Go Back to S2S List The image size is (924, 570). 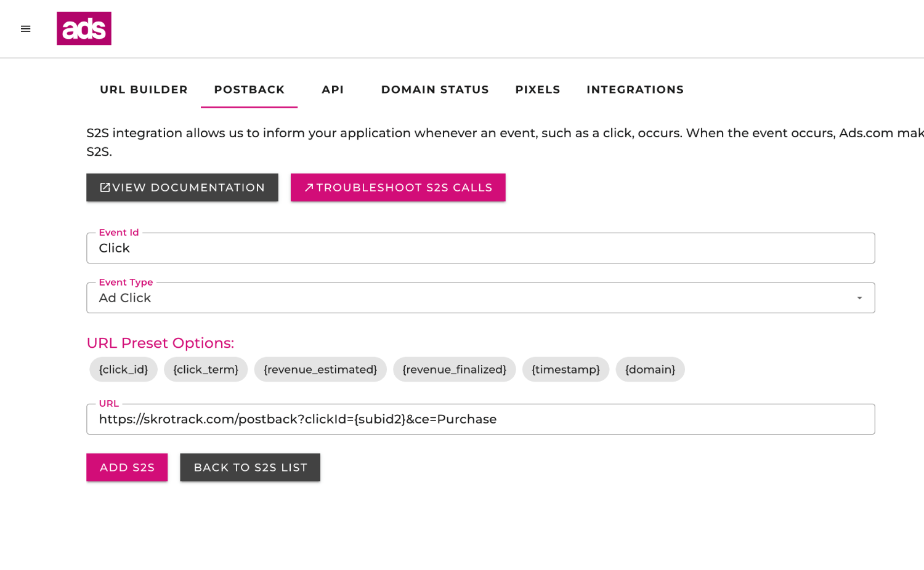[250, 467]
